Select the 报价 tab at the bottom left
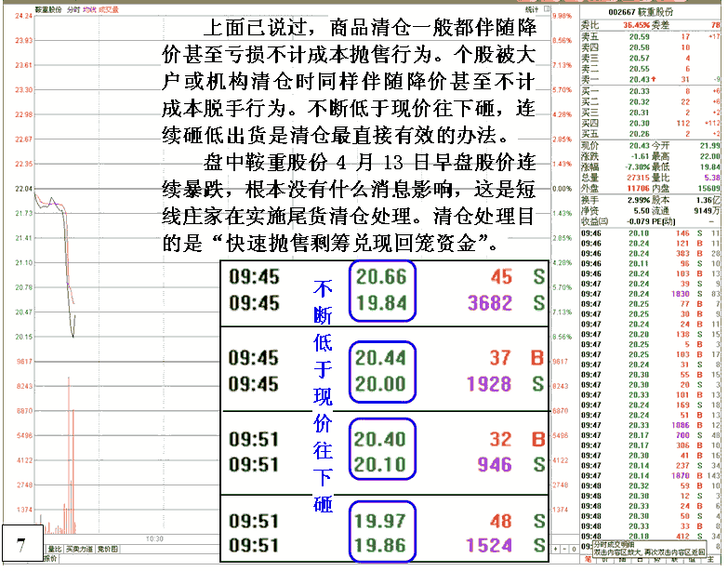 [x=50, y=558]
